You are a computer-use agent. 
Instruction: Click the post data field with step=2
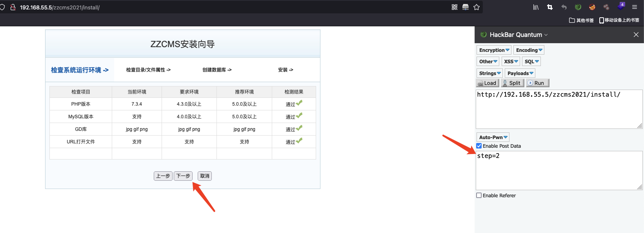(559, 171)
